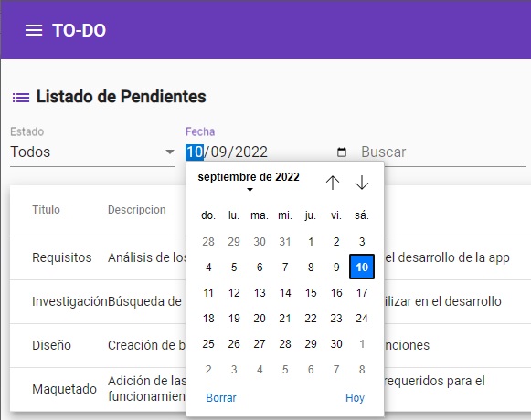Click the Hoy button in calendar
This screenshot has height=420, width=531.
(x=355, y=398)
